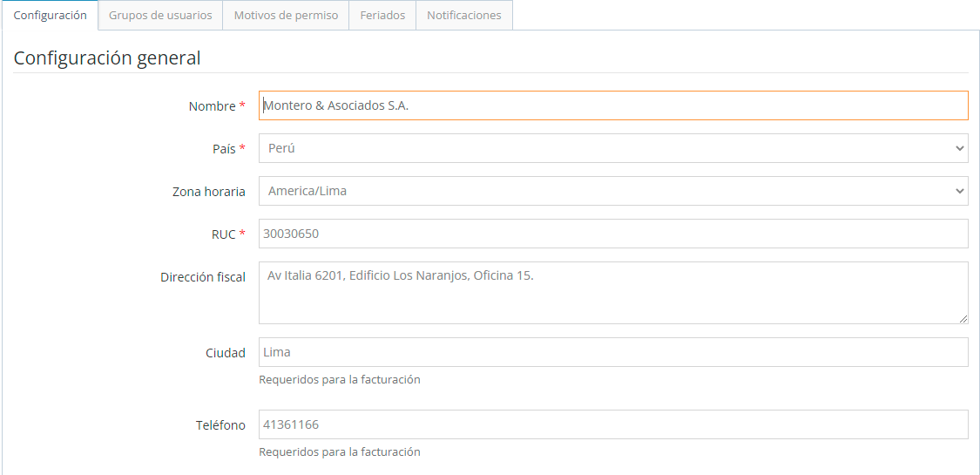Viewport: 980px width, 475px height.
Task: Click inside the Dirección fiscal text area
Action: click(x=613, y=293)
